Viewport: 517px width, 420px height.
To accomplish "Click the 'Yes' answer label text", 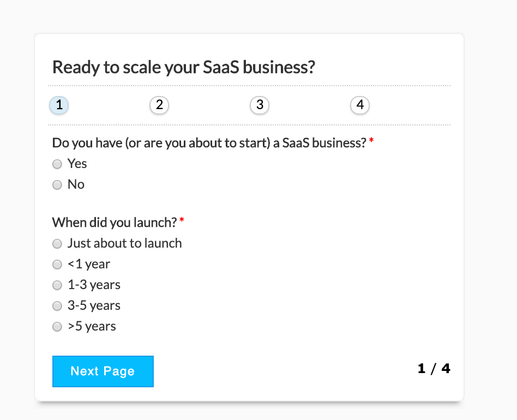I will point(77,164).
